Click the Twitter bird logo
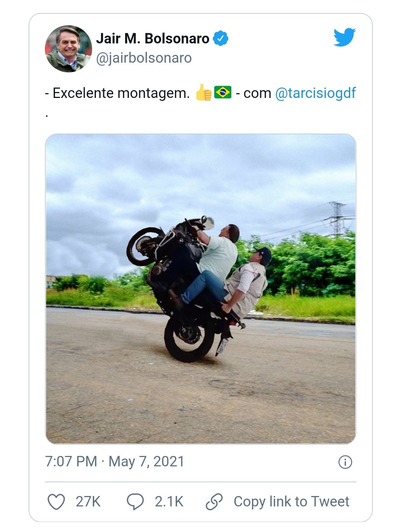This screenshot has width=401, height=532. (344, 37)
